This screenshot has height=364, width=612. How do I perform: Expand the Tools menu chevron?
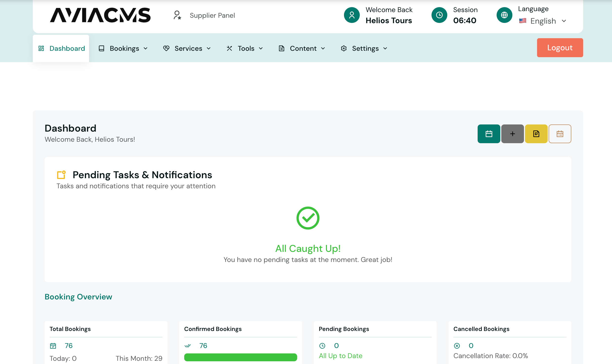[x=261, y=49]
